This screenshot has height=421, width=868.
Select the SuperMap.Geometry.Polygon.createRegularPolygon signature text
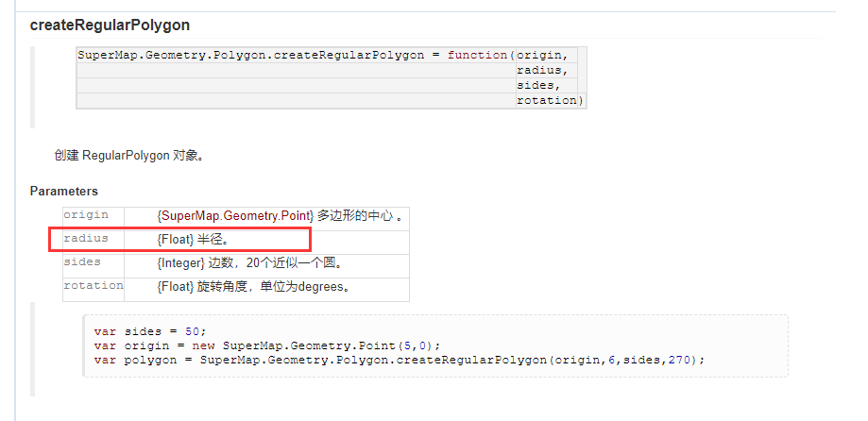point(251,56)
